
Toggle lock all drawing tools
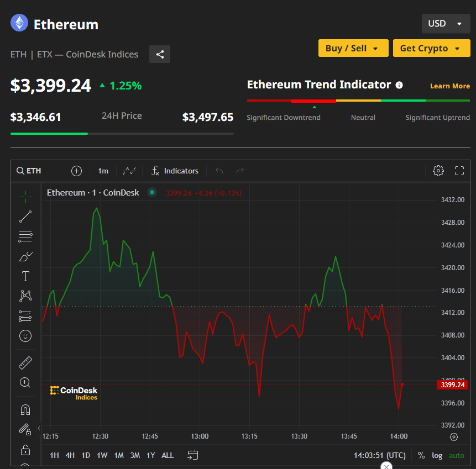click(x=25, y=450)
